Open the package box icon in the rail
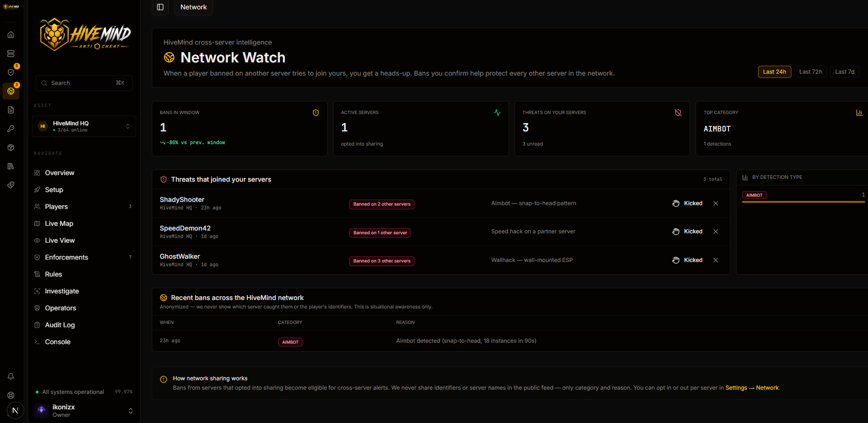Image resolution: width=868 pixels, height=423 pixels. point(11,147)
